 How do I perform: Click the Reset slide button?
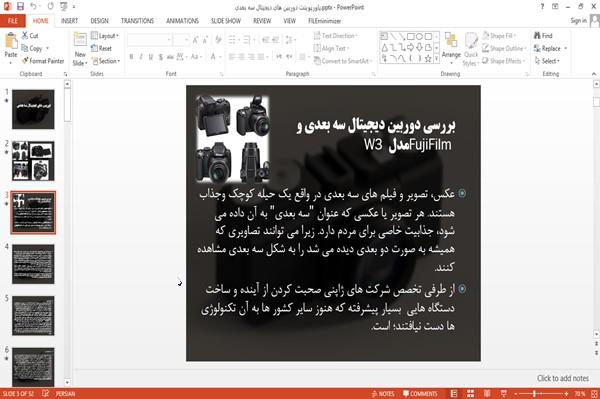[101, 48]
